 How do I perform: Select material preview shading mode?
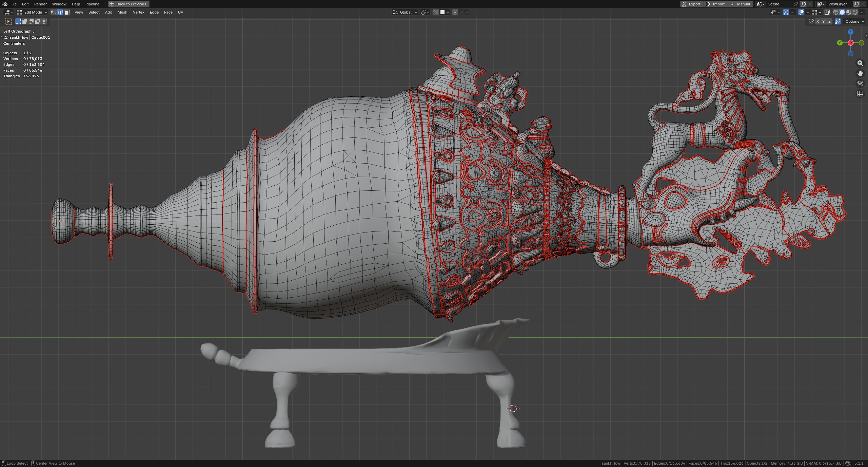[849, 12]
